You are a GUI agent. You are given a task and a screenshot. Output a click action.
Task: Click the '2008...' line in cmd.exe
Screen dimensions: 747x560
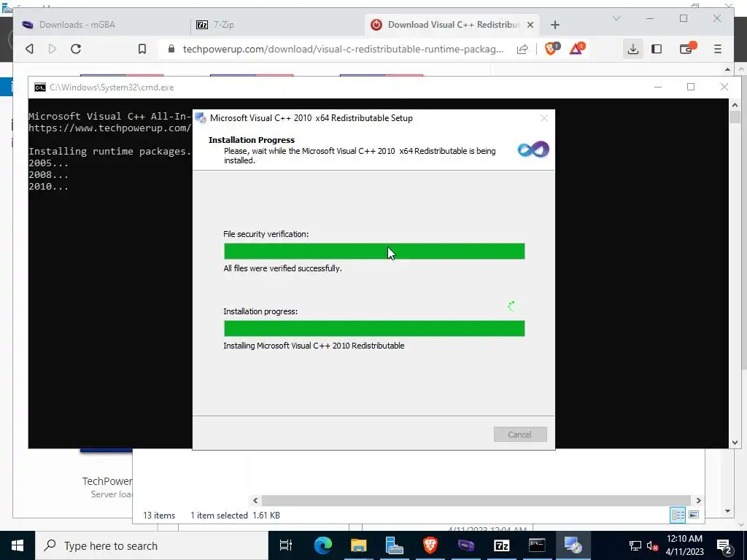(x=48, y=175)
